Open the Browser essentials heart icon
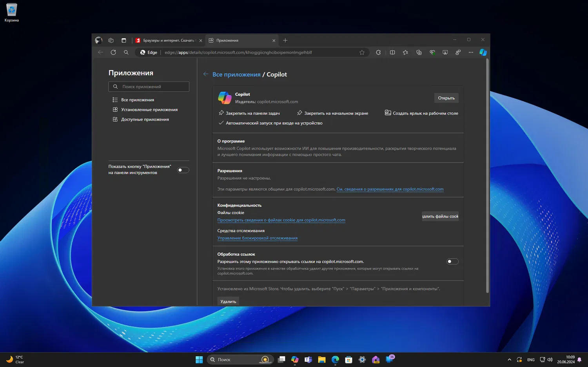Screen dimensions: 588x367 (432, 52)
